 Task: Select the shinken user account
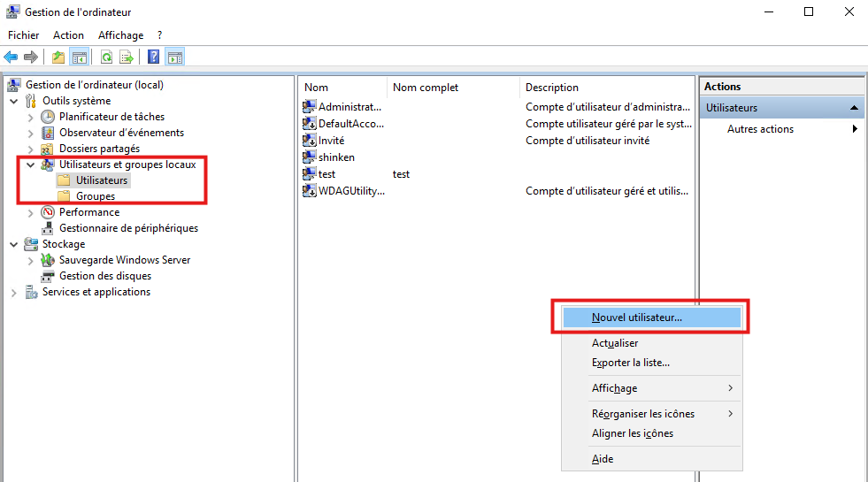pyautogui.click(x=335, y=157)
